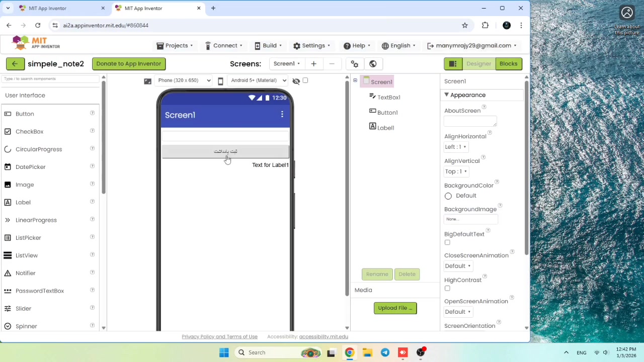Click three-dot menu in phone preview
Screen dimensions: 644x362
click(x=282, y=115)
